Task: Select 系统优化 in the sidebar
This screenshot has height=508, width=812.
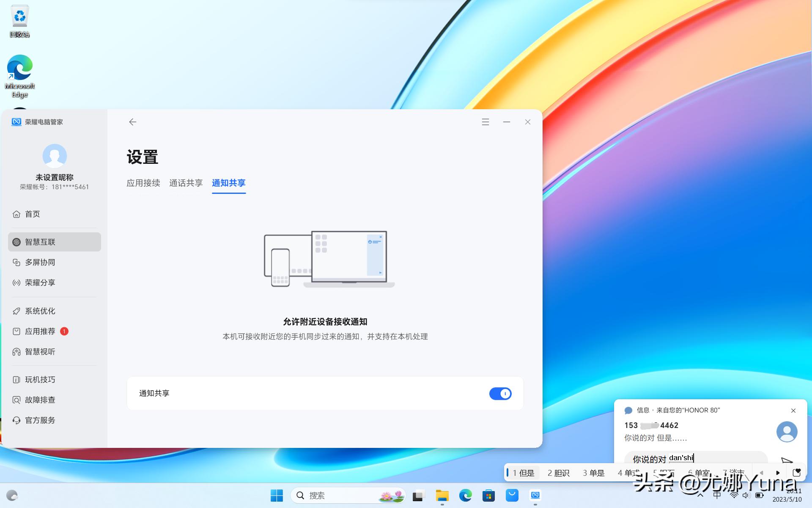Action: coord(39,311)
